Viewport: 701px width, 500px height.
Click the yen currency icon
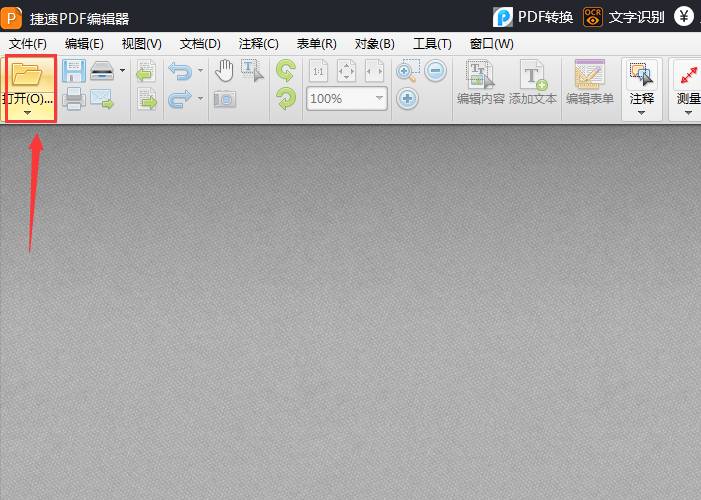(x=684, y=17)
